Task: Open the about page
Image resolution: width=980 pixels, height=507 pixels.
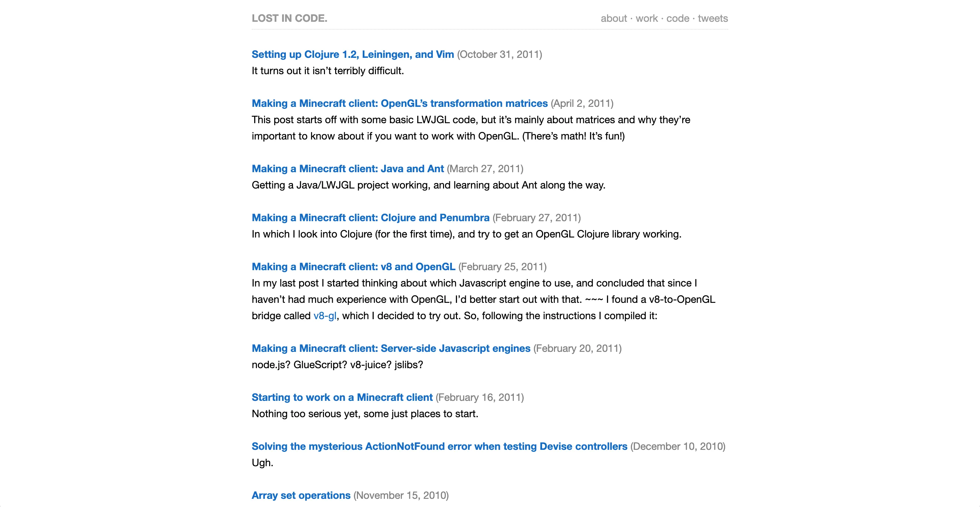Action: [x=613, y=18]
